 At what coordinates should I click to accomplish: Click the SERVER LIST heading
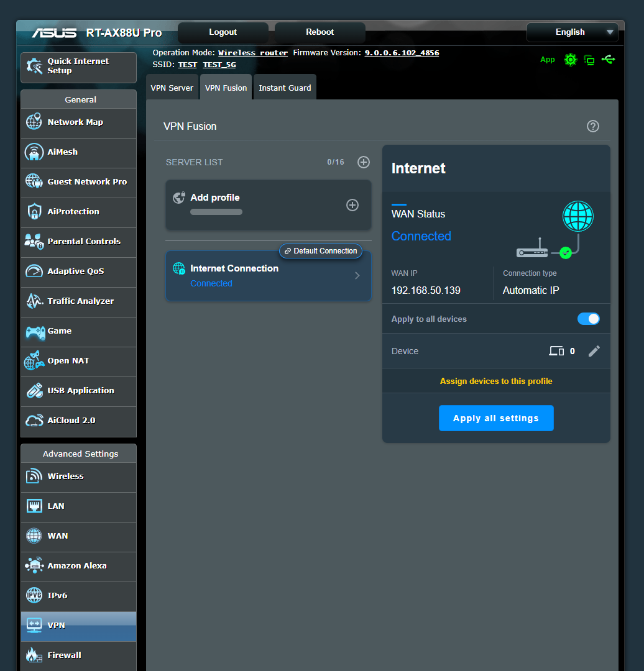click(x=194, y=162)
